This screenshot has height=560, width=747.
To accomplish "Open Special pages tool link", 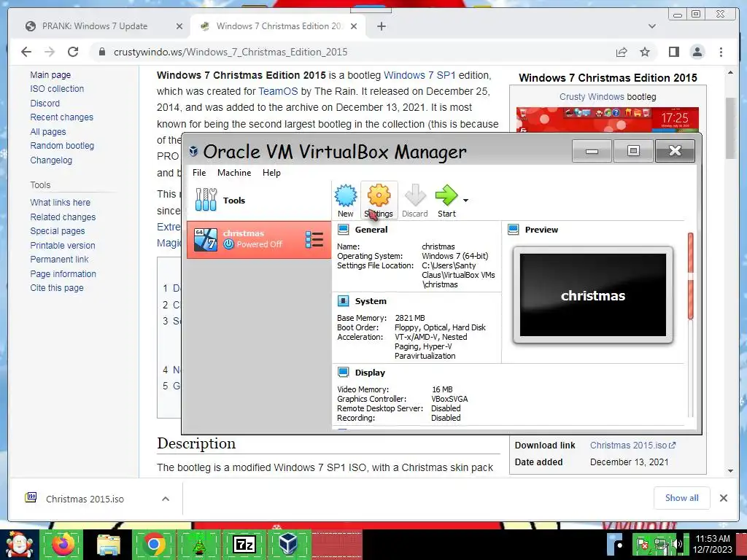I will (x=57, y=231).
